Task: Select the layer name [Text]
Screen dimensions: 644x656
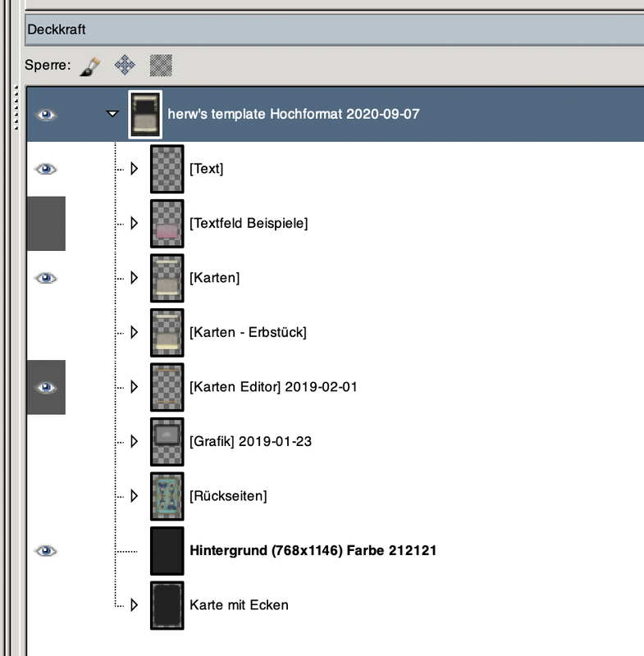Action: pos(206,169)
